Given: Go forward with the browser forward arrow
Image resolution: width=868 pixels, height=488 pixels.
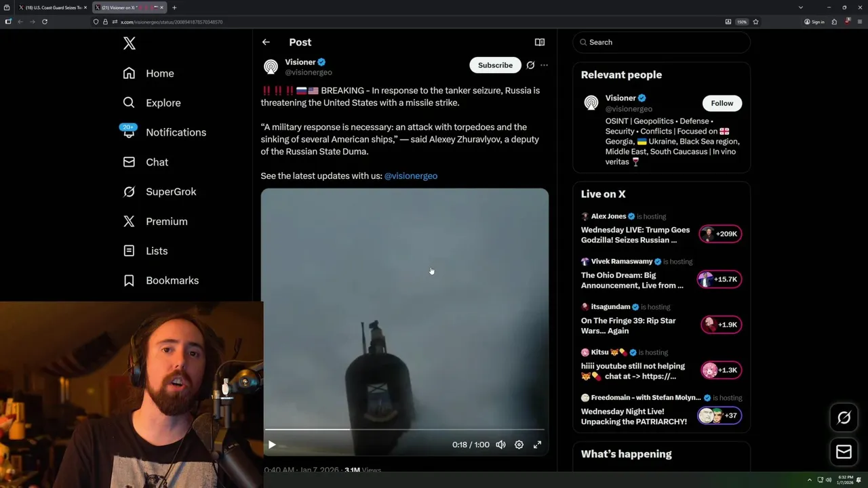Looking at the screenshot, I should pyautogui.click(x=32, y=22).
